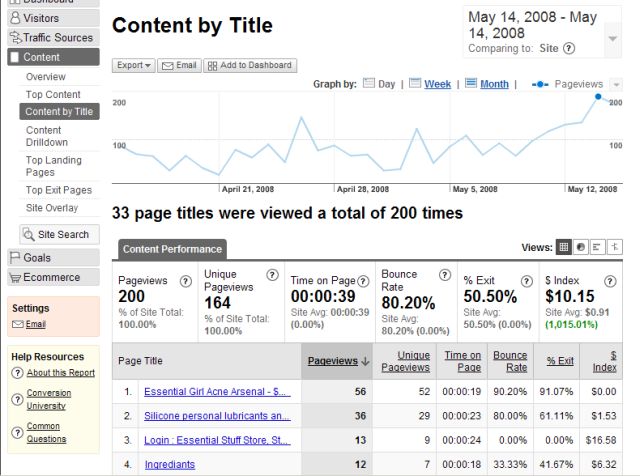
Task: Click the Email link under Settings
Action: [36, 324]
